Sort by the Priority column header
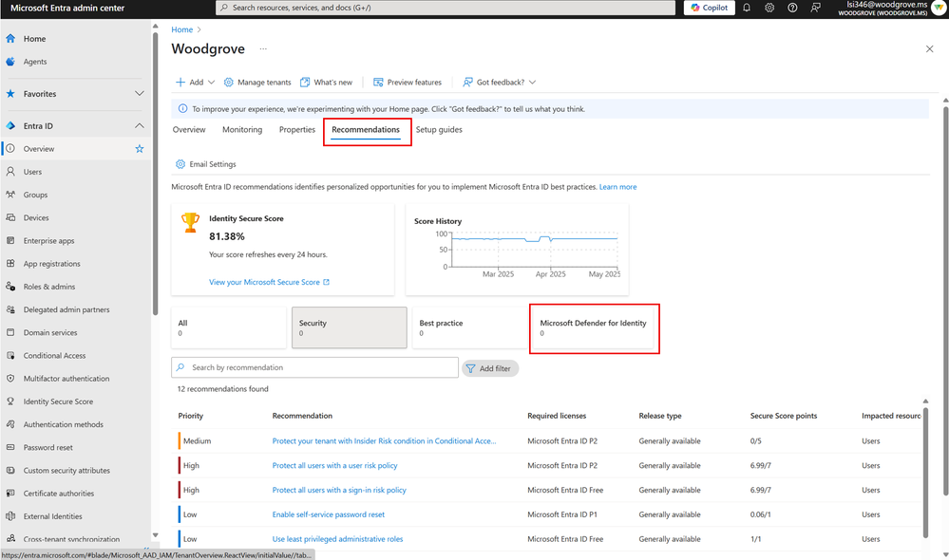The image size is (949, 560). click(191, 416)
